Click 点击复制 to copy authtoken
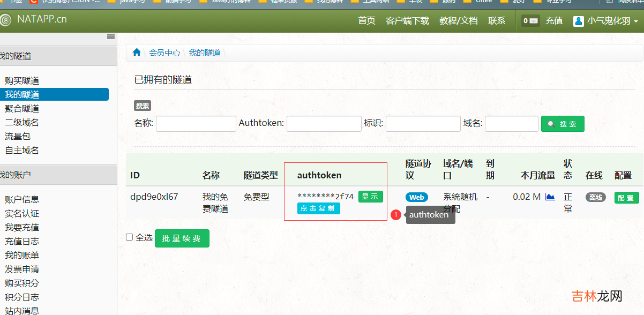This screenshot has height=315, width=644. pyautogui.click(x=318, y=208)
